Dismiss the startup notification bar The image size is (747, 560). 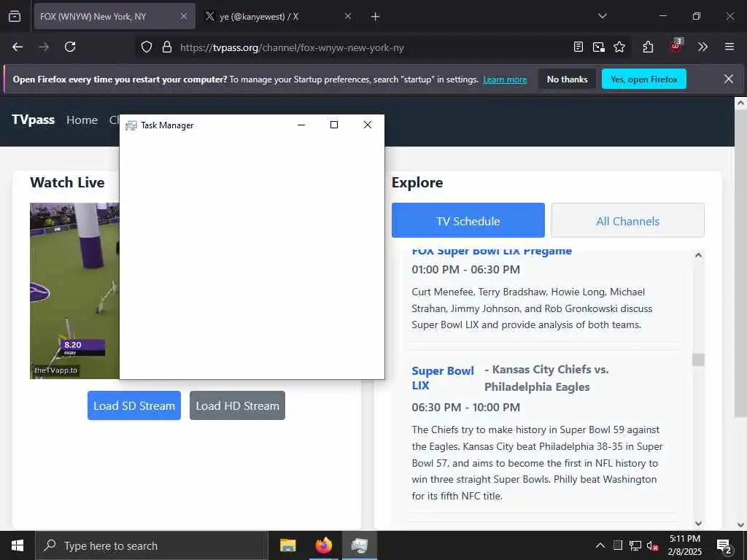coord(729,79)
